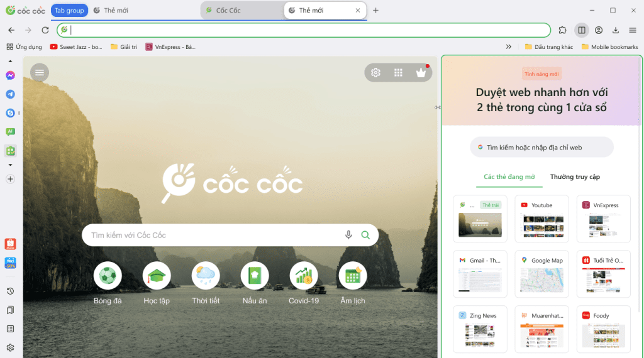Open sidebar settings gear
Image resolution: width=644 pixels, height=358 pixels.
(x=10, y=348)
